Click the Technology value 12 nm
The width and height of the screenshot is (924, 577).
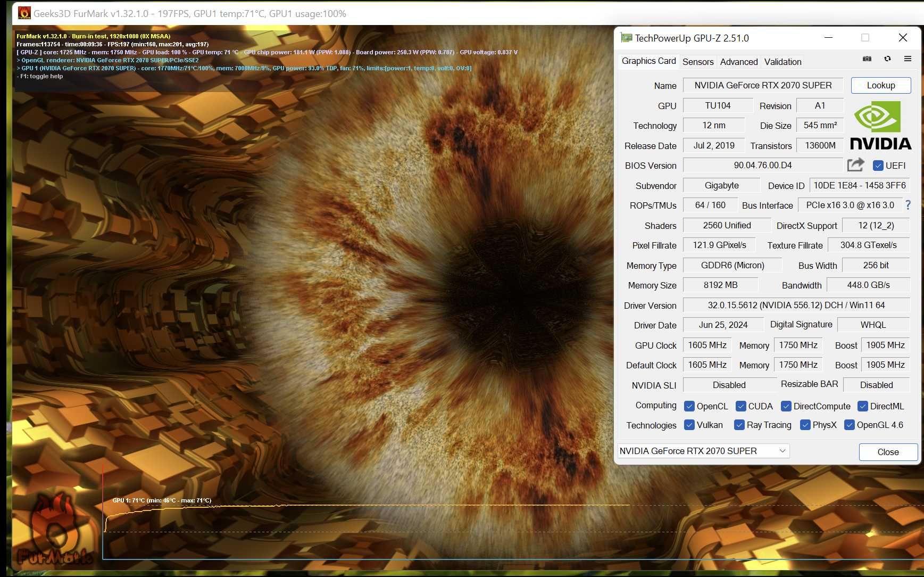click(x=714, y=125)
